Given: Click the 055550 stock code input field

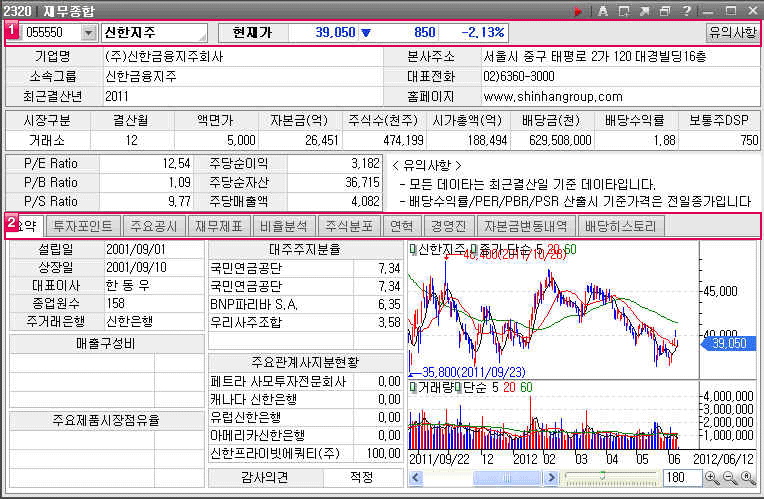Looking at the screenshot, I should point(52,33).
